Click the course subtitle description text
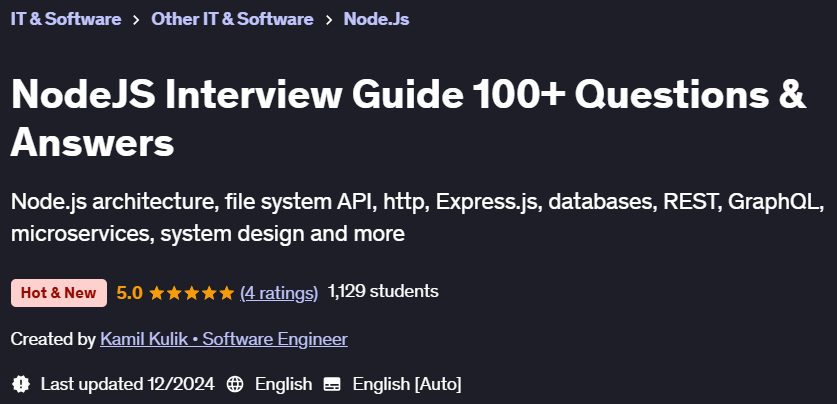Image resolution: width=837 pixels, height=404 pixels. [418, 218]
